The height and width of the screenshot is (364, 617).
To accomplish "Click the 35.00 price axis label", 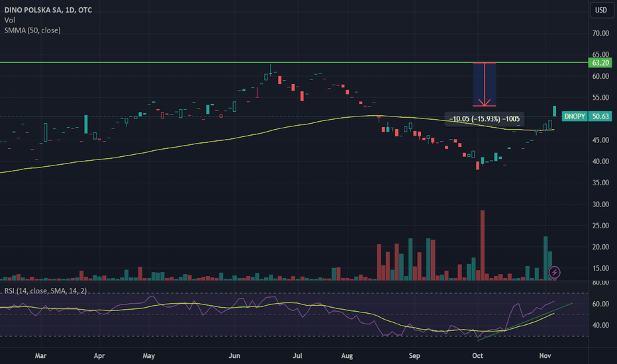I will (x=600, y=183).
